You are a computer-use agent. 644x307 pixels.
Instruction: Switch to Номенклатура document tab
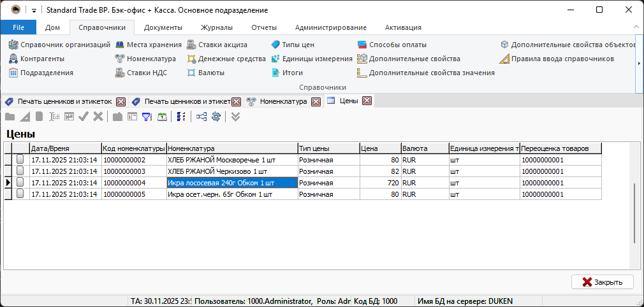[283, 101]
